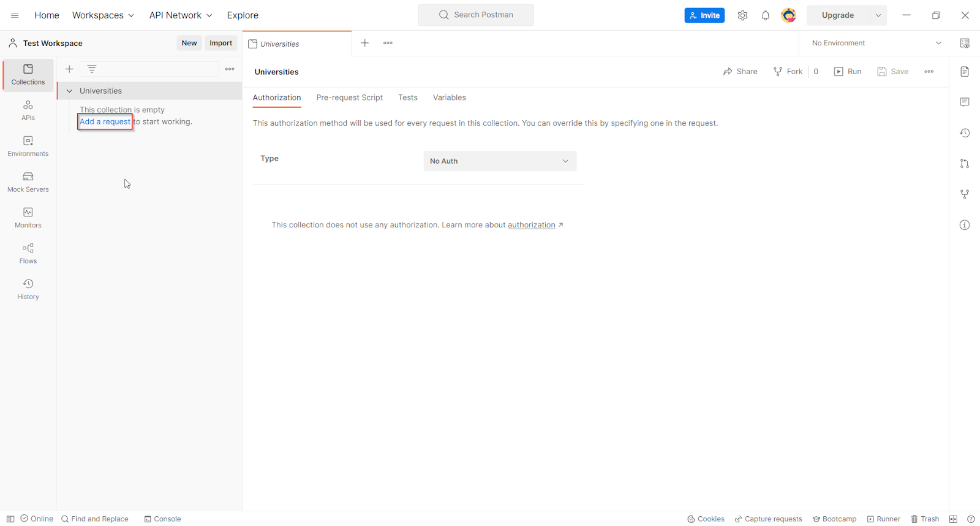Open the History sidebar section
Screen dimensions: 980x526
click(x=28, y=289)
